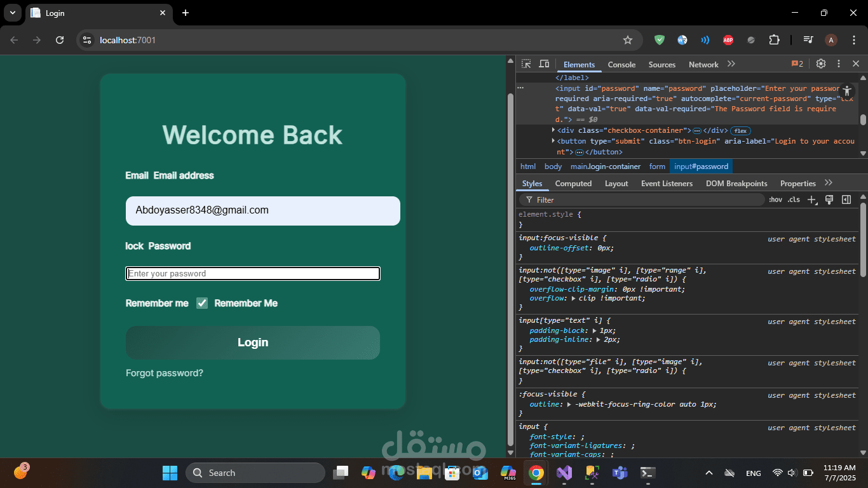Open the Layout tab
The image size is (868, 488).
(x=616, y=184)
